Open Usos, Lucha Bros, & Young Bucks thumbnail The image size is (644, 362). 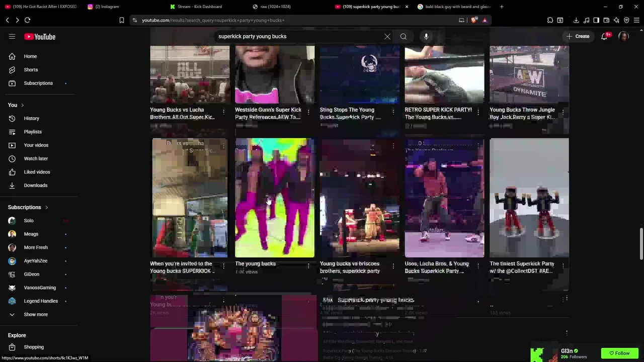pos(444,198)
